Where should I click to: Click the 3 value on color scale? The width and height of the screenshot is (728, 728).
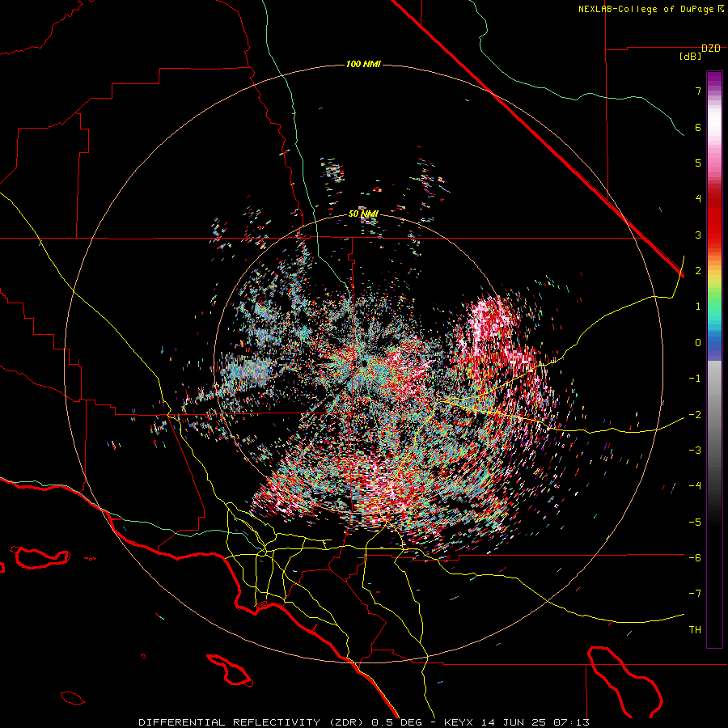click(698, 235)
